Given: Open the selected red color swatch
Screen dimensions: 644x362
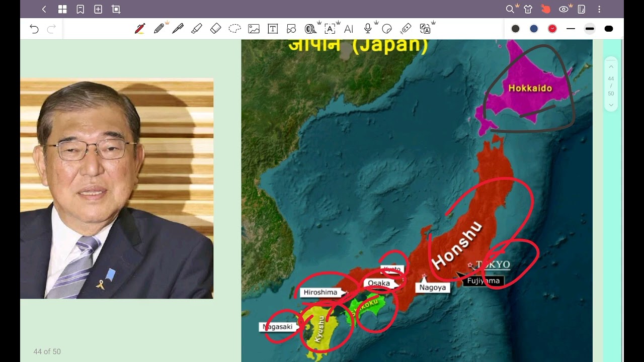Looking at the screenshot, I should point(552,29).
